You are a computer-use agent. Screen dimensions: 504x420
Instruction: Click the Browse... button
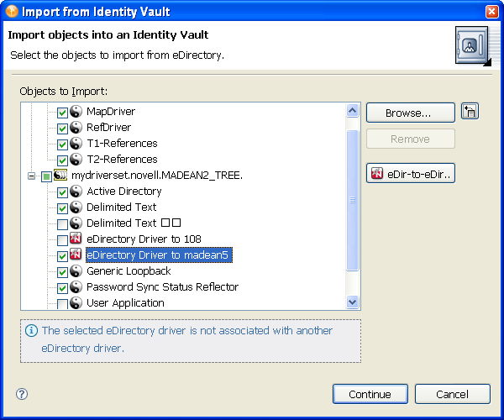tap(410, 113)
